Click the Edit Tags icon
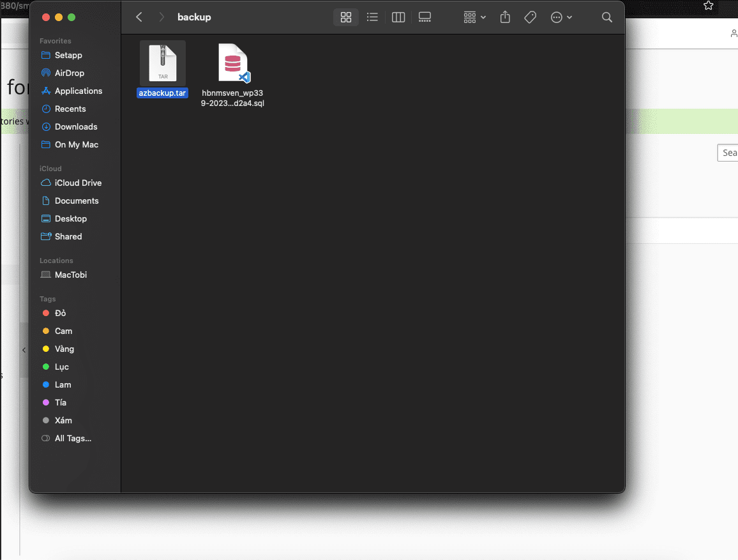Screen dimensions: 738x560 point(530,18)
